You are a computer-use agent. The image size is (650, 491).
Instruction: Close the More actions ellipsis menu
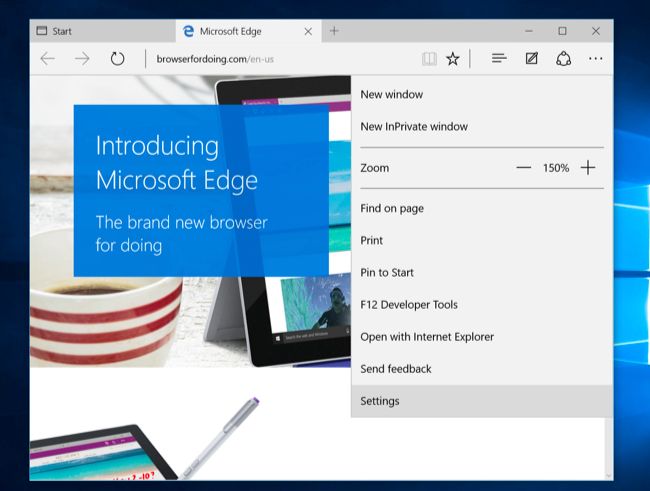tap(596, 58)
